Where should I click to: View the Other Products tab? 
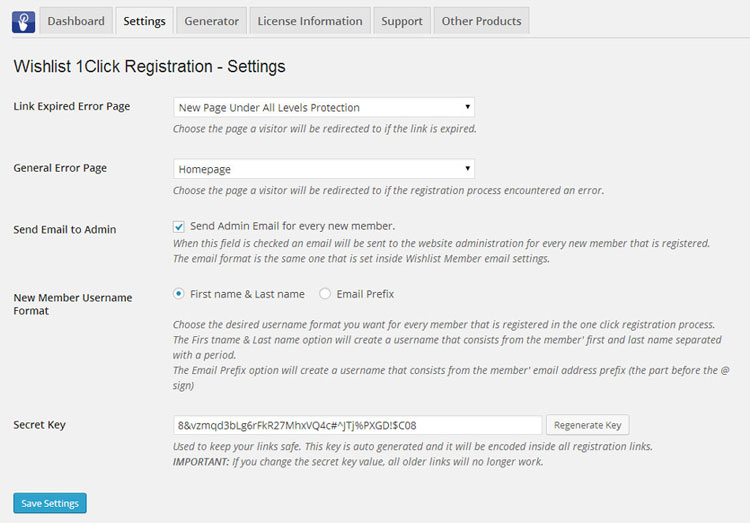[x=481, y=21]
